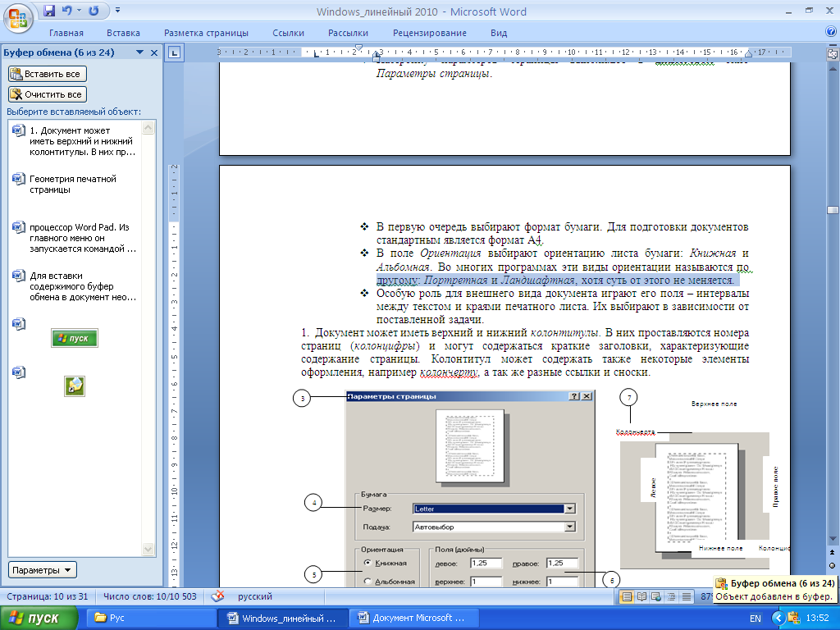Click the Очистить все button

pyautogui.click(x=47, y=94)
